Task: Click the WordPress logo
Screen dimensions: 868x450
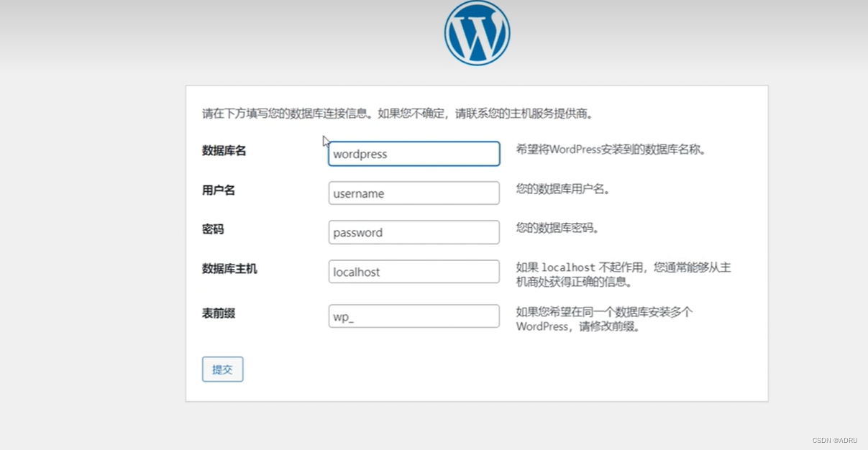Action: pyautogui.click(x=477, y=33)
